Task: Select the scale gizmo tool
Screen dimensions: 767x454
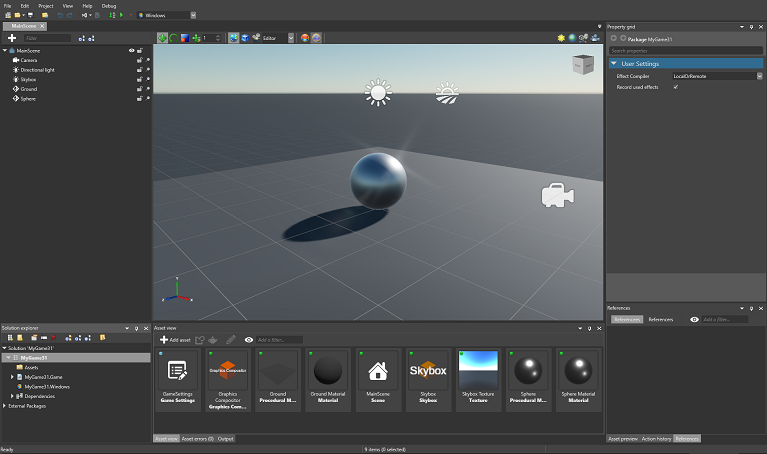Action: 185,38
